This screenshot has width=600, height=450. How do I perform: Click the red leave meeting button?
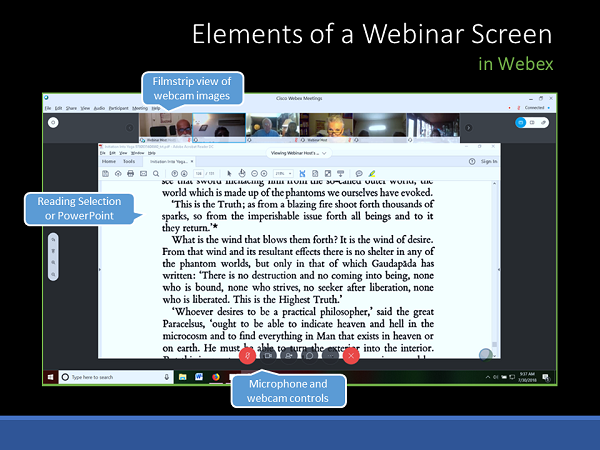[351, 356]
